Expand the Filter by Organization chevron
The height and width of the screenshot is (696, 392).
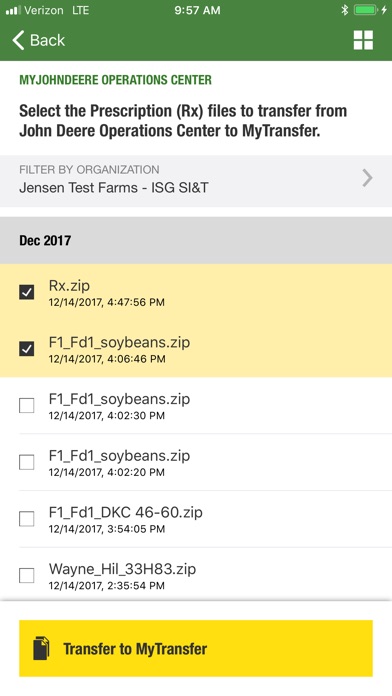click(x=368, y=178)
